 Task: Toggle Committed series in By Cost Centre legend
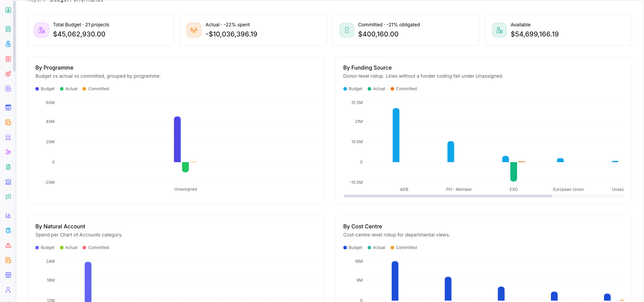pos(404,248)
